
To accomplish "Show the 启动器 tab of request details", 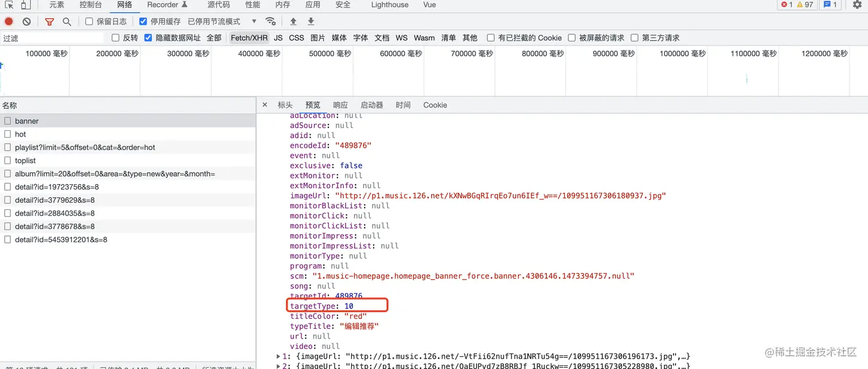I will click(x=372, y=105).
